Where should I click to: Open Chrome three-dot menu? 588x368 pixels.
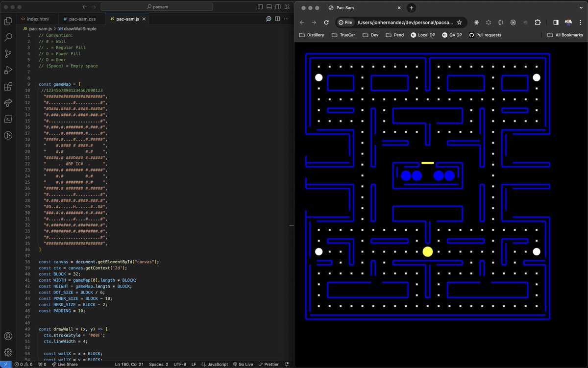coord(580,23)
